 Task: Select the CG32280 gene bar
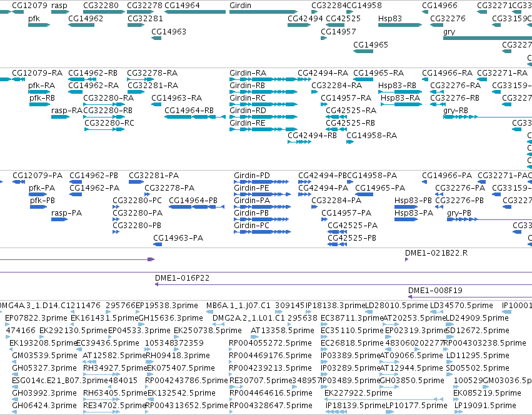pos(104,12)
